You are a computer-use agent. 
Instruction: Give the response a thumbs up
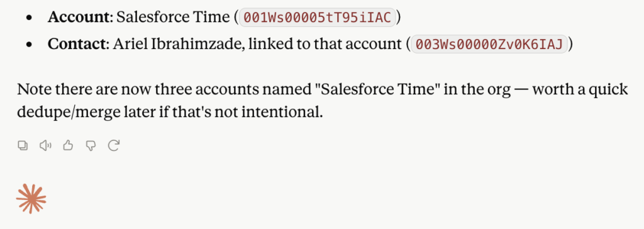(68, 145)
